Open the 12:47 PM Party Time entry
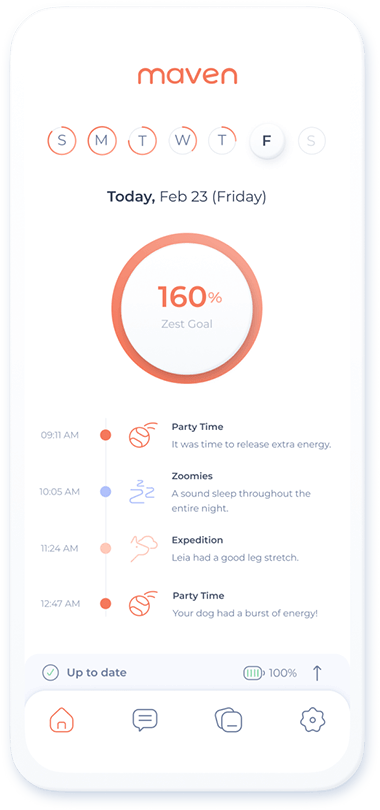380x810 pixels. coord(187,604)
